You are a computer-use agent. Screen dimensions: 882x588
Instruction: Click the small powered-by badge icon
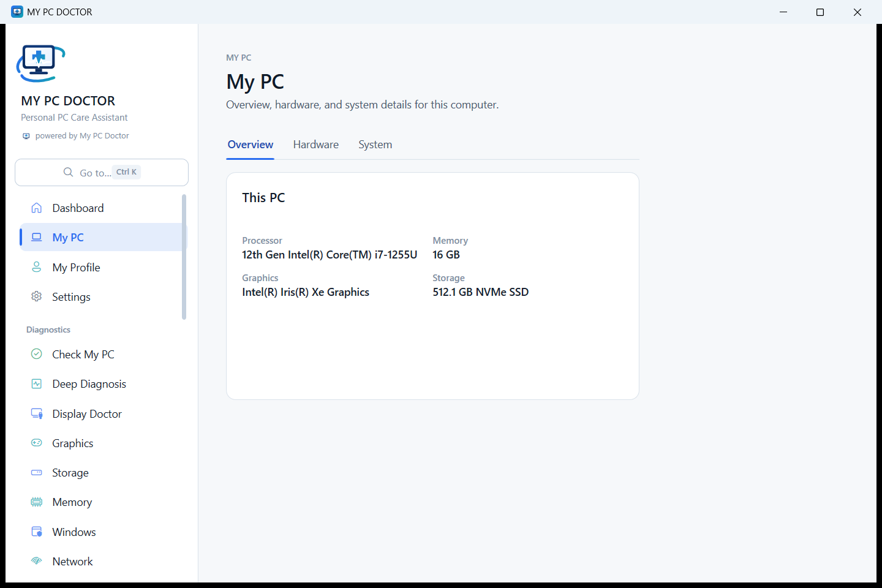tap(26, 136)
